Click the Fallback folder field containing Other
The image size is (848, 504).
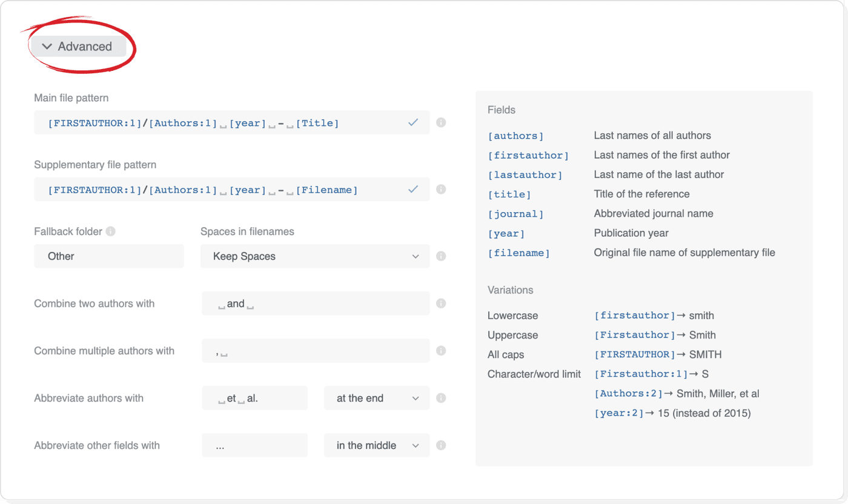[x=109, y=256]
